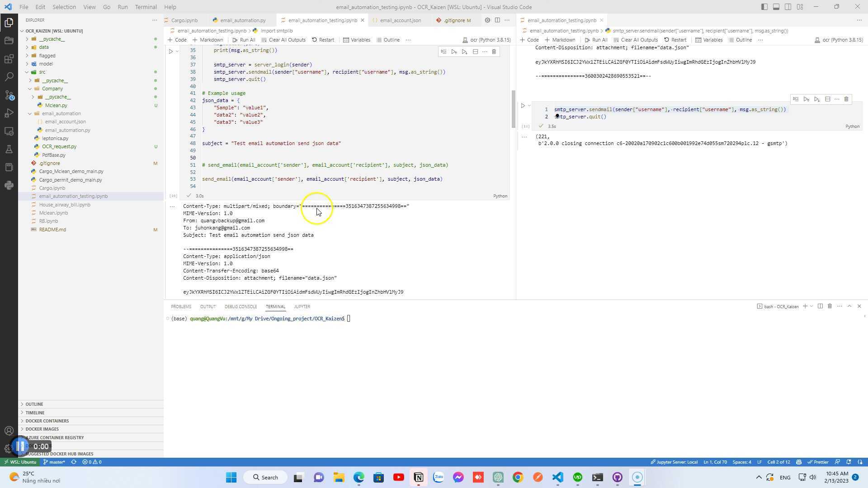Click Clear All Outputs for the notebook

tap(284, 40)
